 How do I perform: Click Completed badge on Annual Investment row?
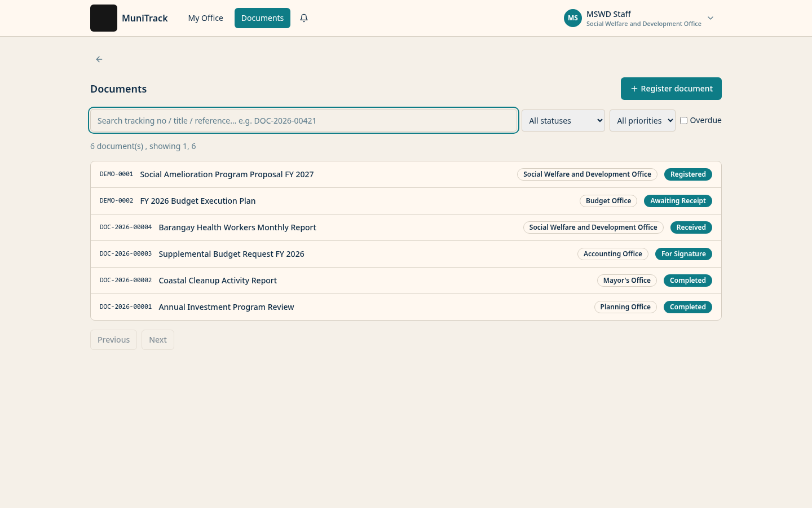pyautogui.click(x=688, y=307)
